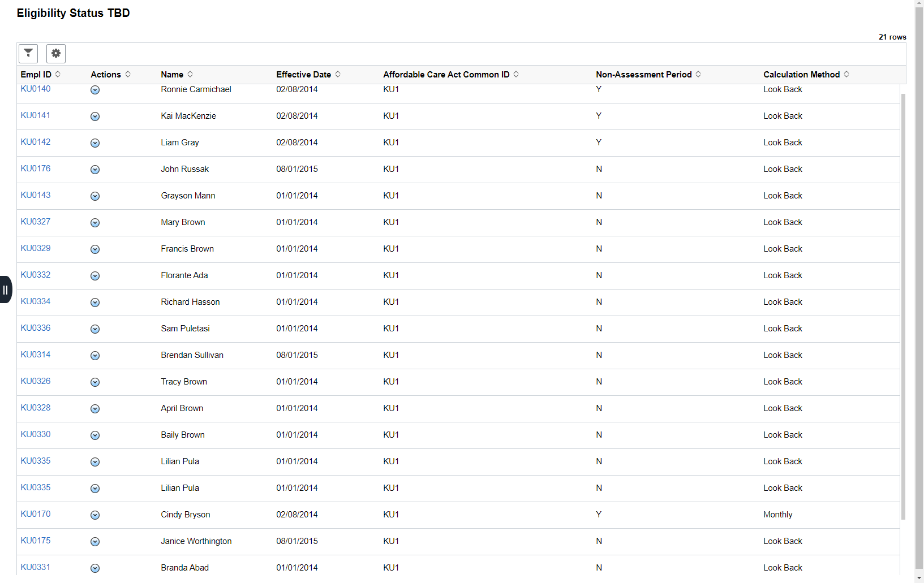Follow the KU0332 Empl ID link
Screen dimensions: 924x583
[x=36, y=275]
